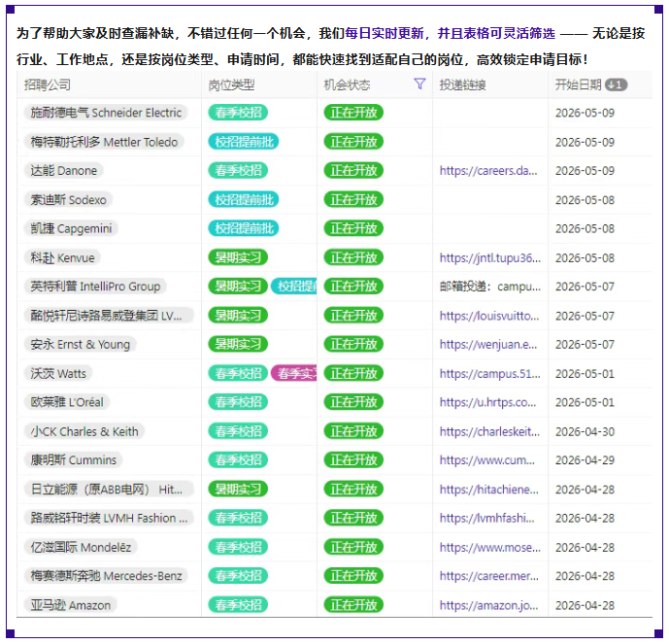Click 校招提前批 tag in Sodexo row

244,200
